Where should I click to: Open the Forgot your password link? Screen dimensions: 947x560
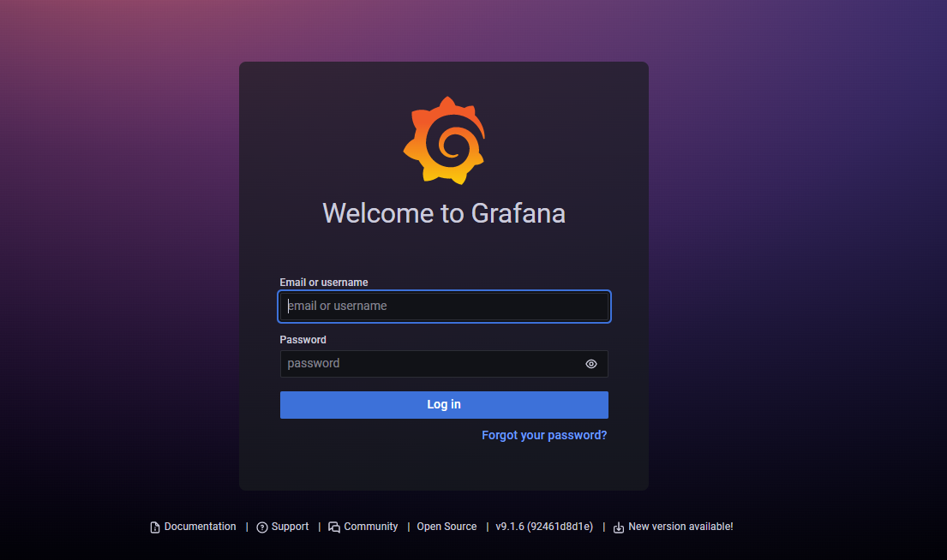pos(544,435)
